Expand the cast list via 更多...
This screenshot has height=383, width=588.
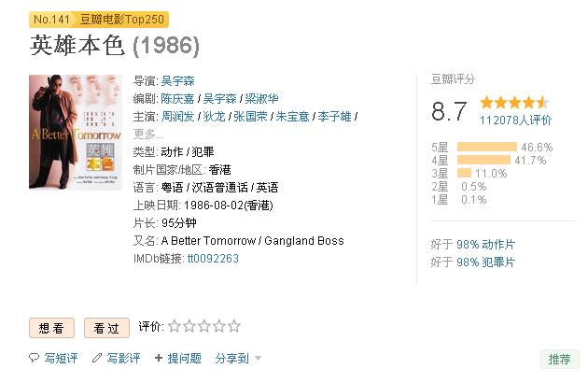pyautogui.click(x=148, y=135)
